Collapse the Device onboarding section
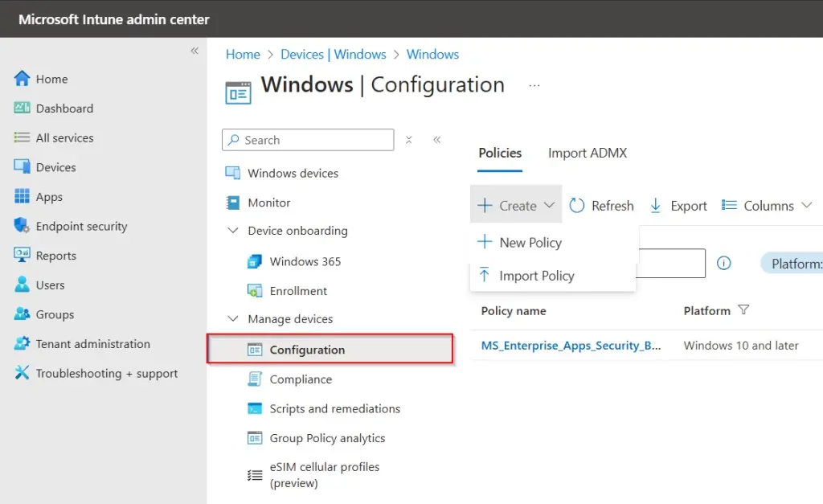Image resolution: width=823 pixels, height=504 pixels. click(x=233, y=231)
